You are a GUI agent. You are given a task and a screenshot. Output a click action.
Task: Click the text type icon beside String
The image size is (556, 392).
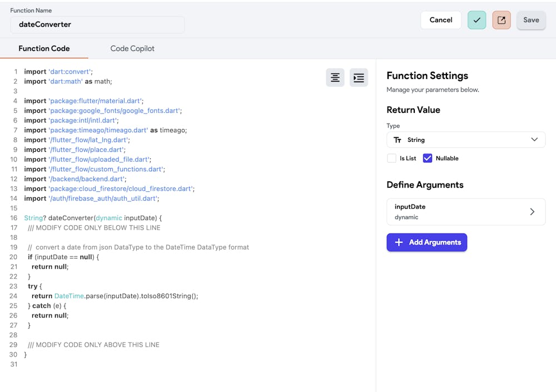(398, 140)
